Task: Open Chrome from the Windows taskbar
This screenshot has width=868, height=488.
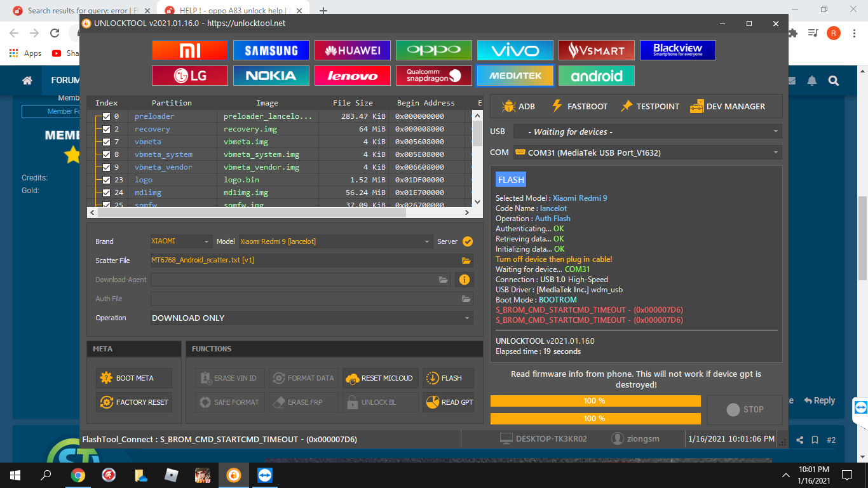Action: (78, 475)
